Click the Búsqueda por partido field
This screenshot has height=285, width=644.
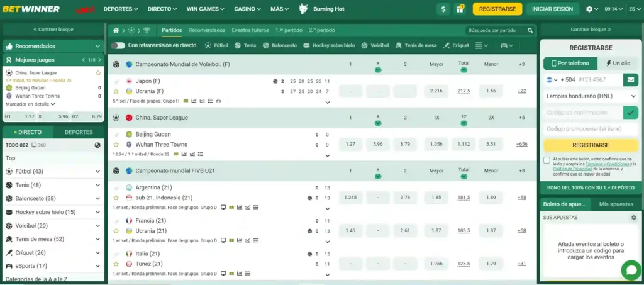coord(497,30)
